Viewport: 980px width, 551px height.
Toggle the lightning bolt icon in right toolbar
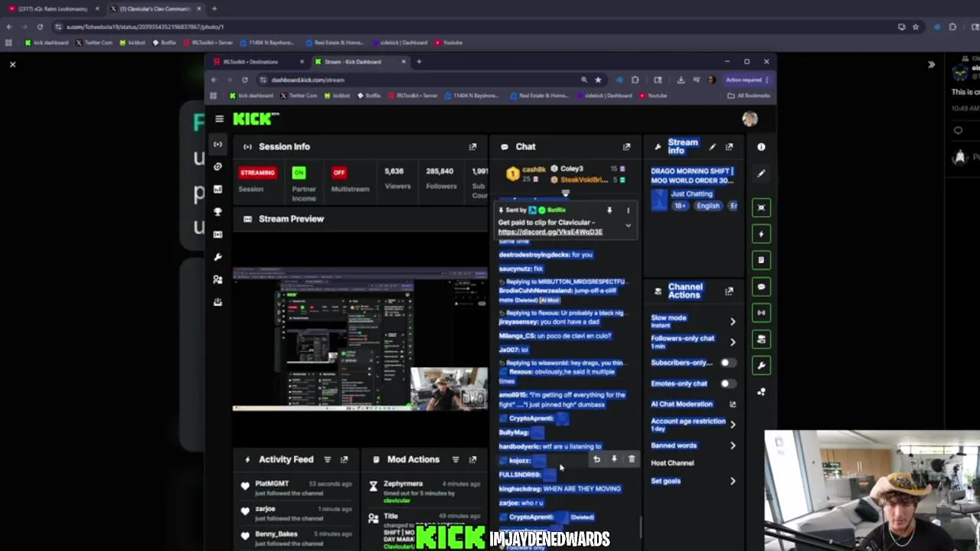click(x=761, y=233)
